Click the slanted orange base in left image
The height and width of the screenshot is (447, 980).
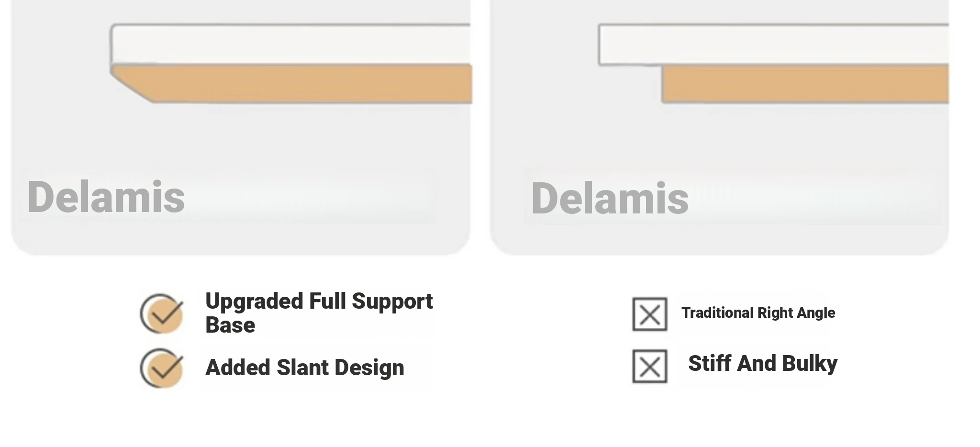point(291,84)
